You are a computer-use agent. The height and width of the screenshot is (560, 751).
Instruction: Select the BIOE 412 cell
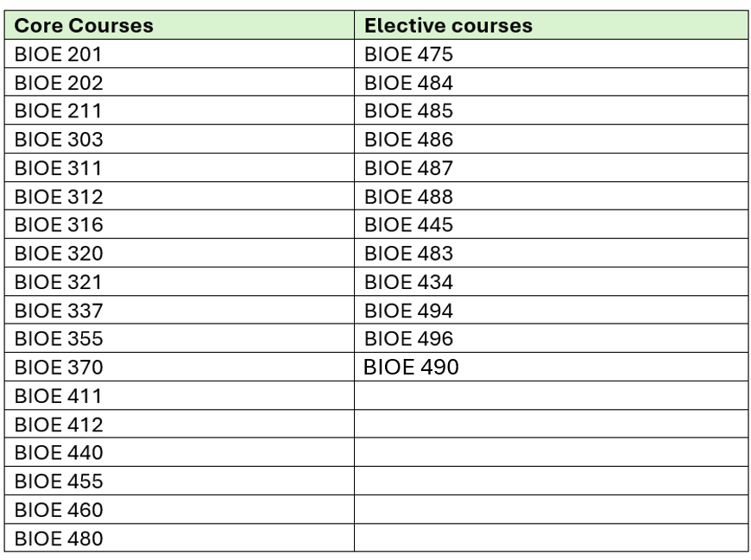[180, 424]
